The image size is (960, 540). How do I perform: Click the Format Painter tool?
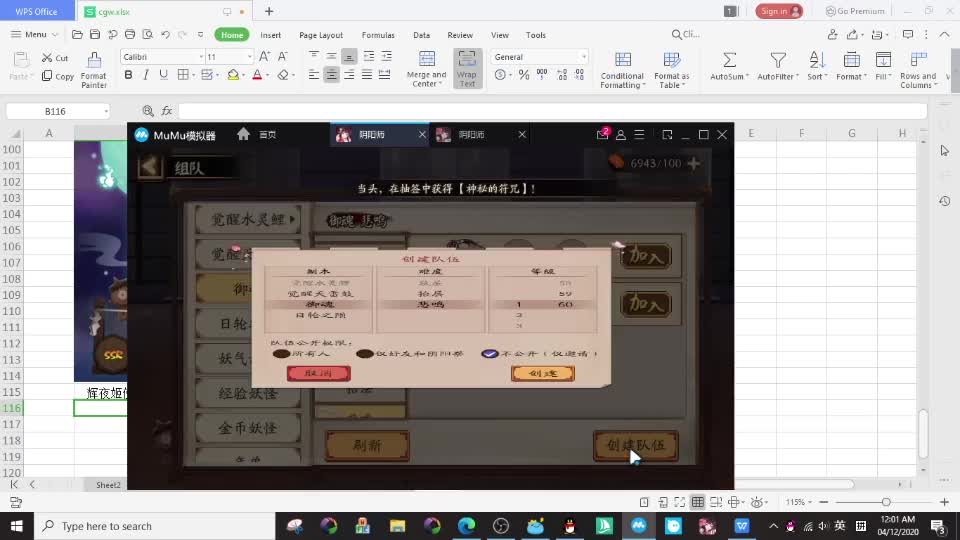point(94,69)
